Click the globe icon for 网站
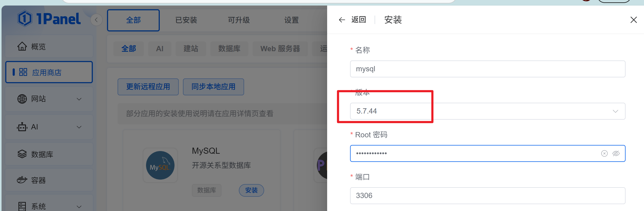Image resolution: width=644 pixels, height=211 pixels. (22, 99)
